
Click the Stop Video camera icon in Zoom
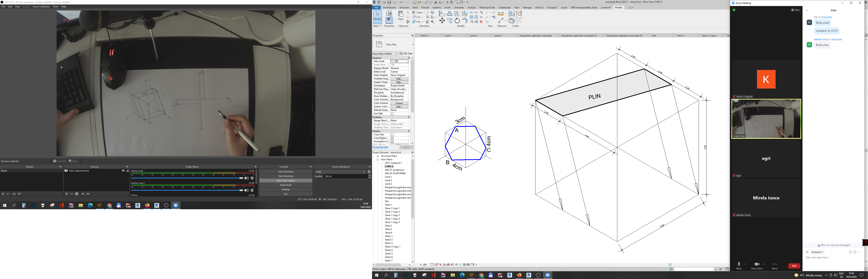[x=756, y=264]
